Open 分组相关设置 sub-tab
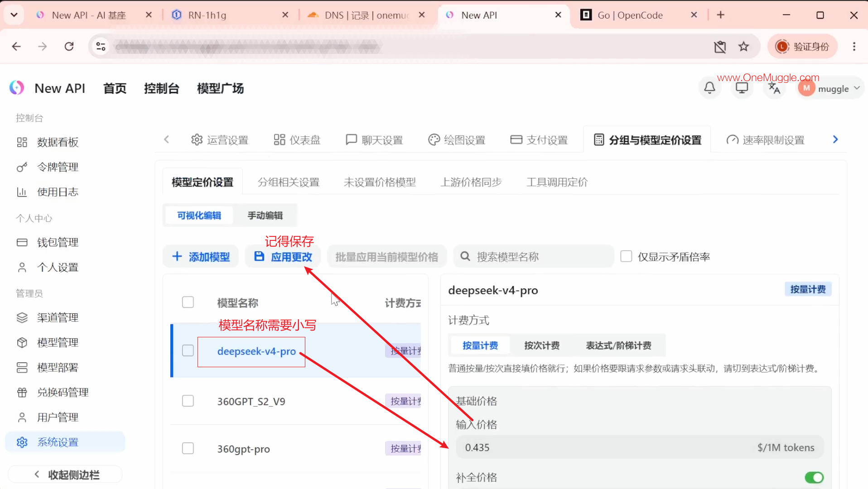868x489 pixels. click(289, 182)
